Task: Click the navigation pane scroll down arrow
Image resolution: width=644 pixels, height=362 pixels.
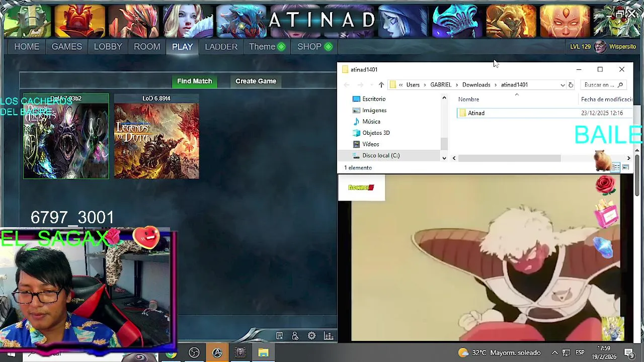Action: pyautogui.click(x=444, y=158)
